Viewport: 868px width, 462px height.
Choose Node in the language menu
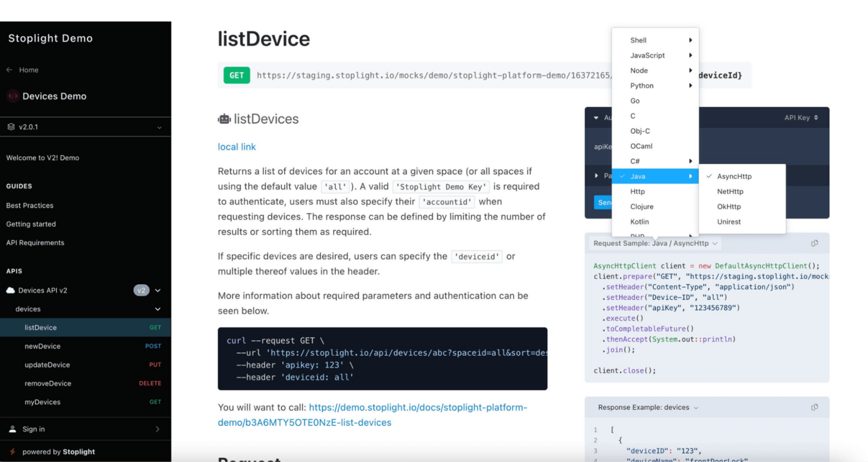655,70
